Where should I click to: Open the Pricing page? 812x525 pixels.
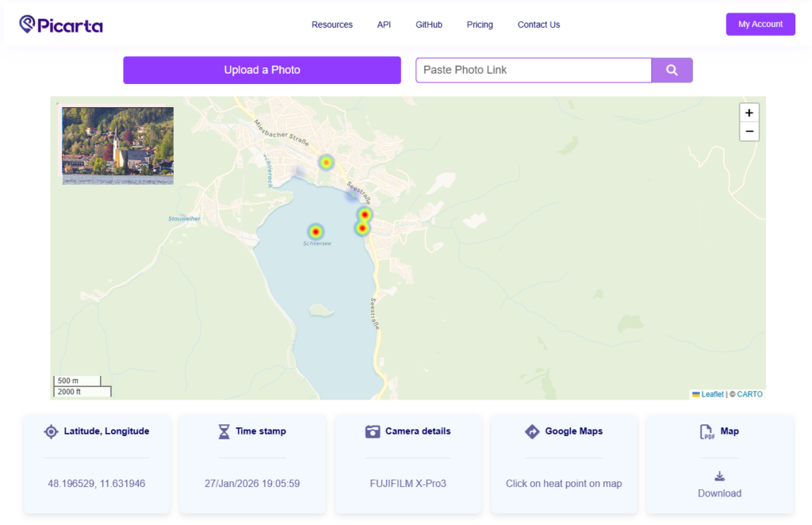pyautogui.click(x=480, y=25)
